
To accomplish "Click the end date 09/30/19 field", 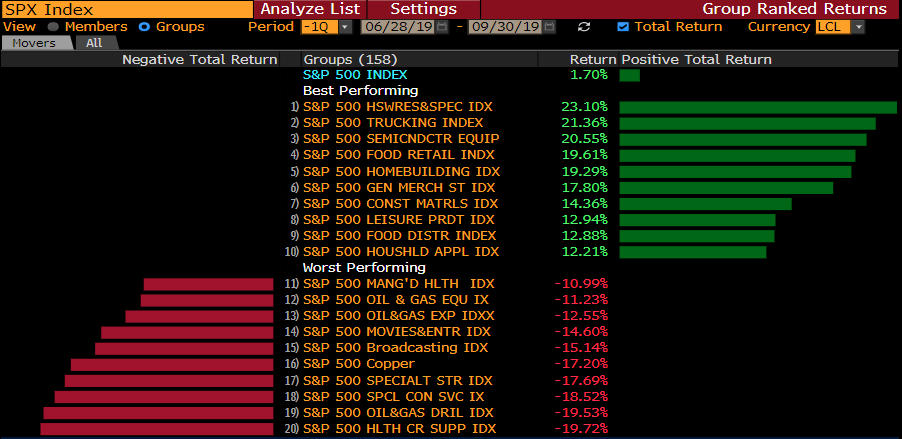I will click(x=505, y=27).
